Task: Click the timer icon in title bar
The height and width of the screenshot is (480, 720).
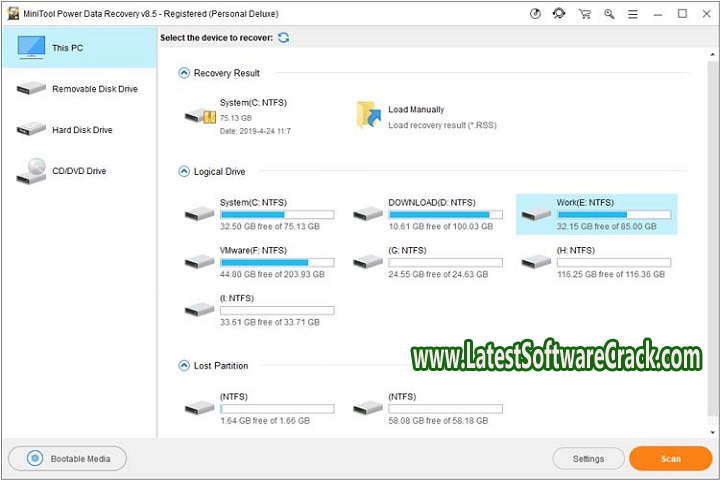Action: click(534, 14)
